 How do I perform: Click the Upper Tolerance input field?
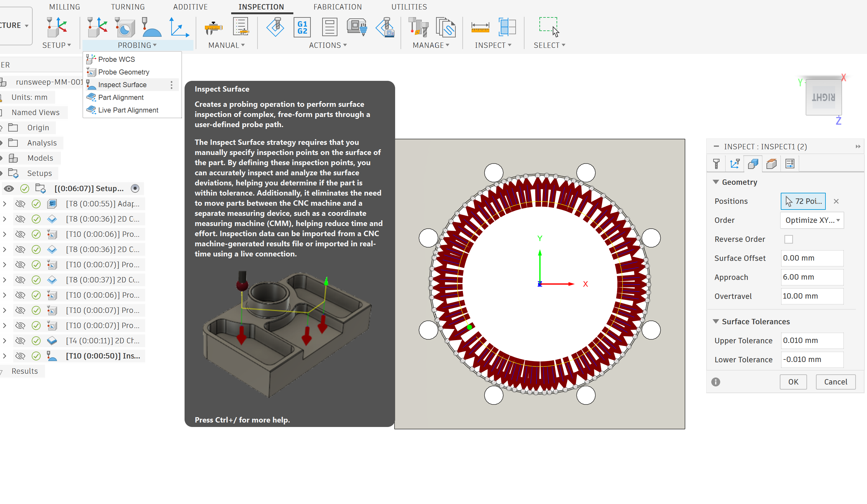(812, 340)
